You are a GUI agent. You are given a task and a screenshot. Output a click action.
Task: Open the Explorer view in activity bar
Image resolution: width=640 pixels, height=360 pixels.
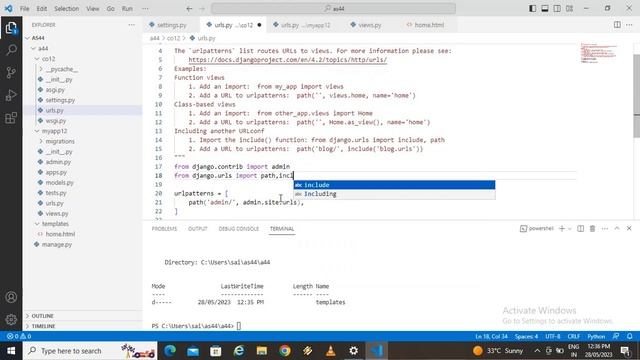pos(11,28)
